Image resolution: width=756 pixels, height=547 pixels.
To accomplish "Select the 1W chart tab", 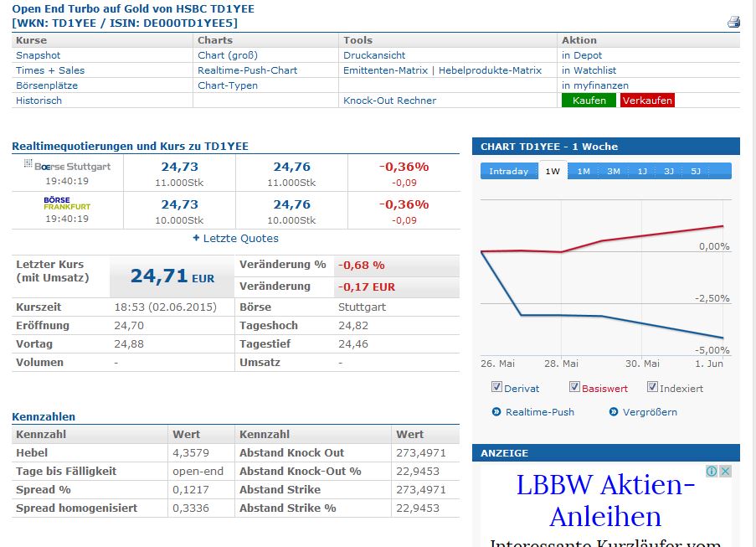I will [x=553, y=171].
